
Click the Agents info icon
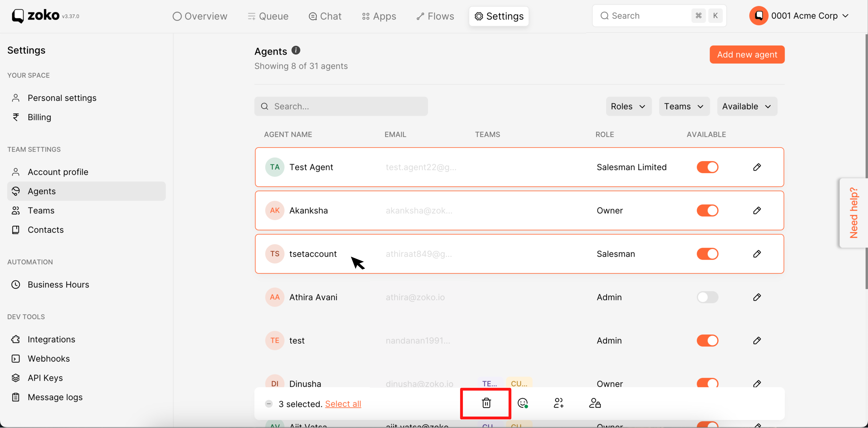pos(296,50)
